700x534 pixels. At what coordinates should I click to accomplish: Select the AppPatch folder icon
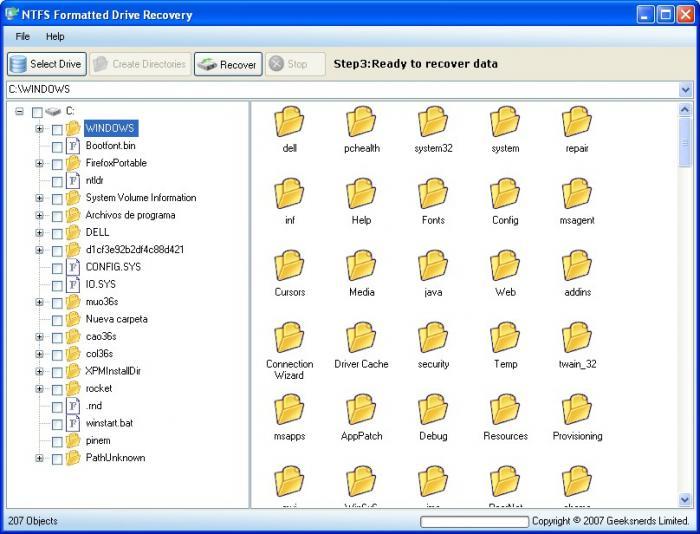(361, 409)
